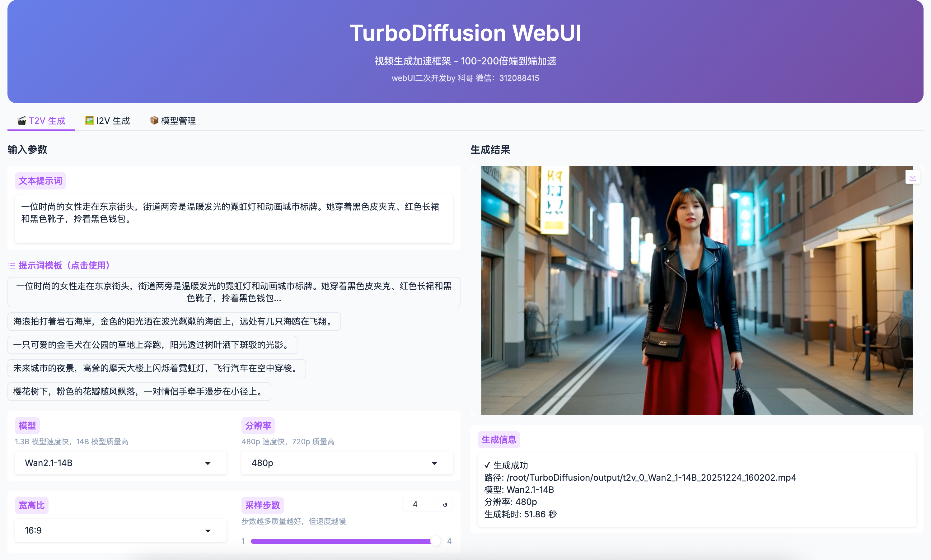Select the 金毛犬 park prompt template
Viewport: 931px width, 560px height.
click(x=152, y=345)
